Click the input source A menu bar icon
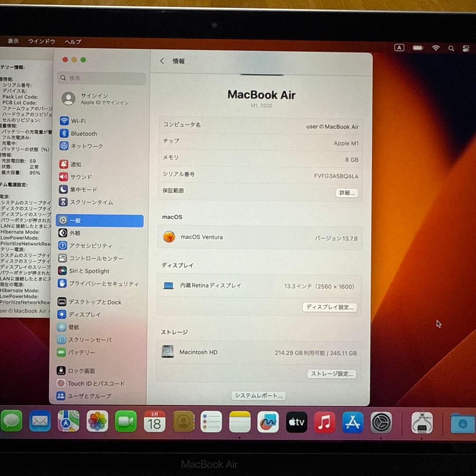This screenshot has height=476, width=476. 399,48
